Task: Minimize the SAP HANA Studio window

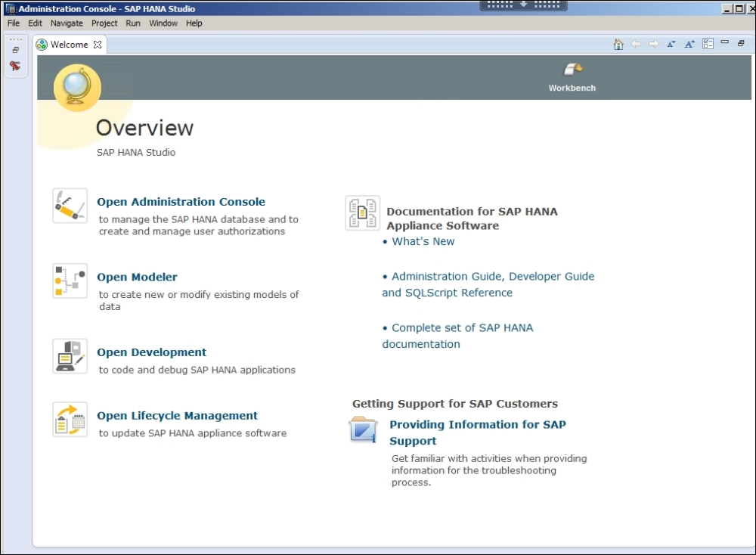Action: (727, 8)
